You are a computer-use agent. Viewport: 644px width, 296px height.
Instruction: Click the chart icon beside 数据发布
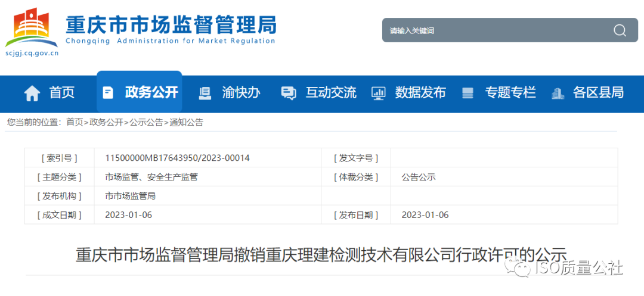[x=378, y=93]
